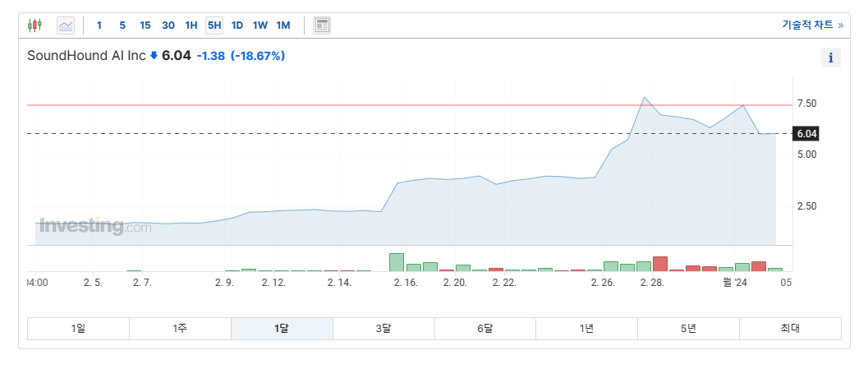Click the 2. 28. date axis label

(x=652, y=283)
